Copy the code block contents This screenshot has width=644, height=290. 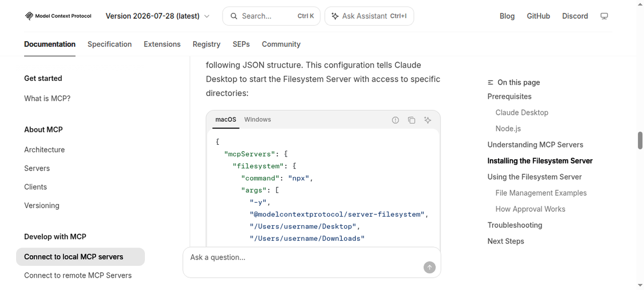coord(412,120)
